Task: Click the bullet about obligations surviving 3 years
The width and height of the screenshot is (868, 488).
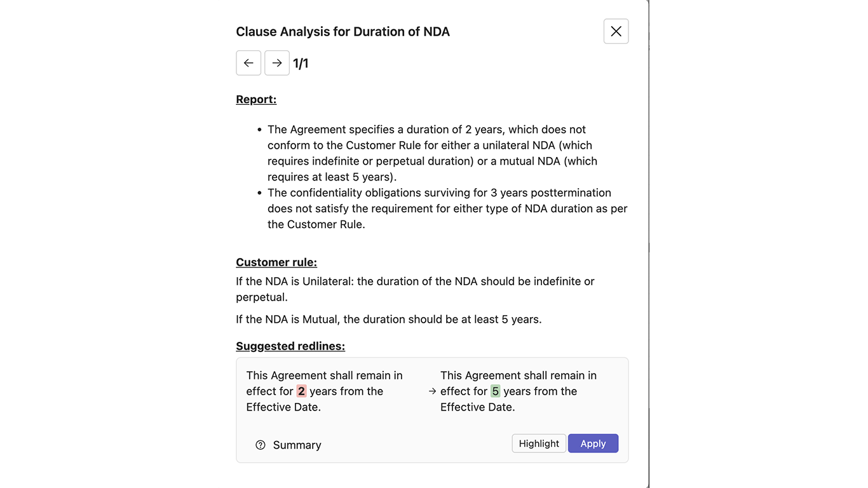Action: coord(445,208)
